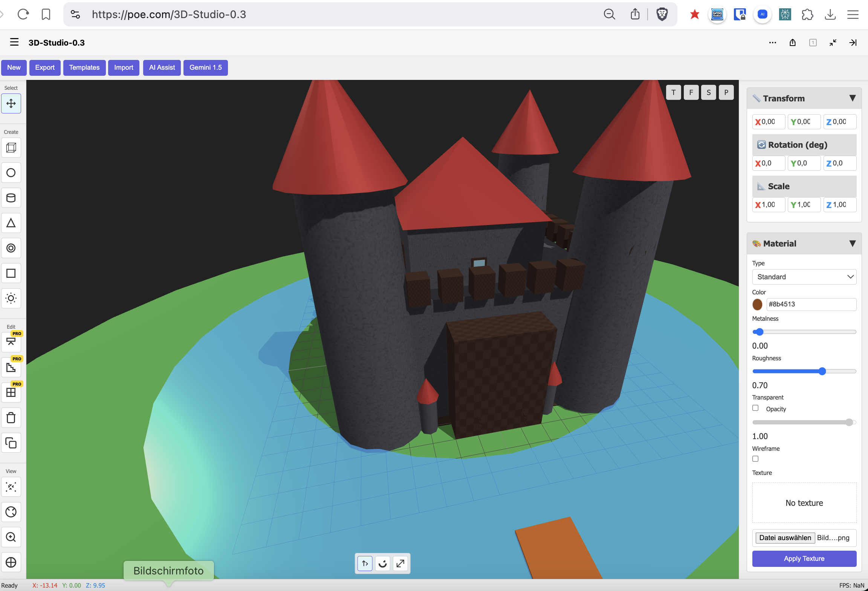Screen dimensions: 868x591
Task: Click the position Z input field
Action: 840,122
